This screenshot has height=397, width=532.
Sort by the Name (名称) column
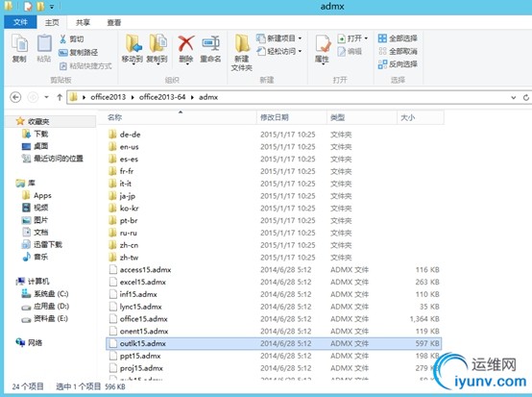point(114,117)
